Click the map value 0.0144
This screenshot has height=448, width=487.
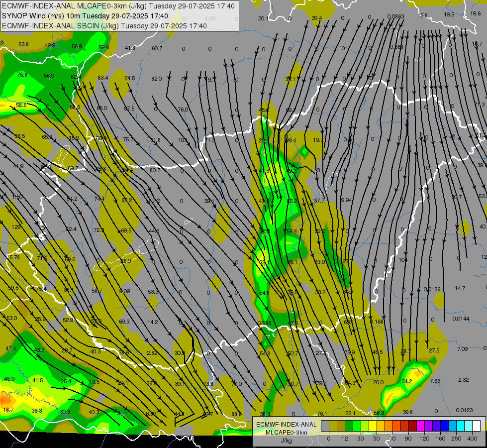[461, 319]
